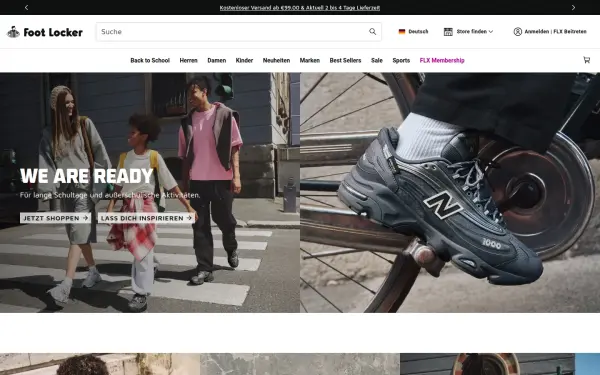This screenshot has height=375, width=600.
Task: Open the Best Sellers menu
Action: 345,60
